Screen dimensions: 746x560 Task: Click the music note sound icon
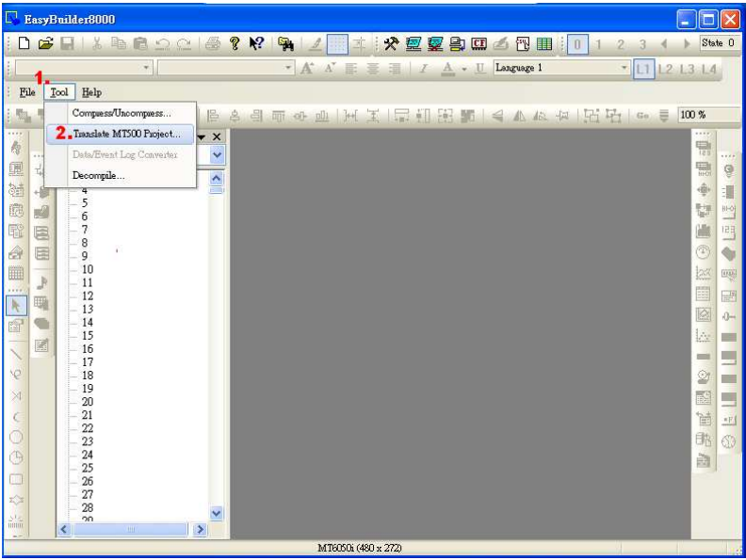41,282
